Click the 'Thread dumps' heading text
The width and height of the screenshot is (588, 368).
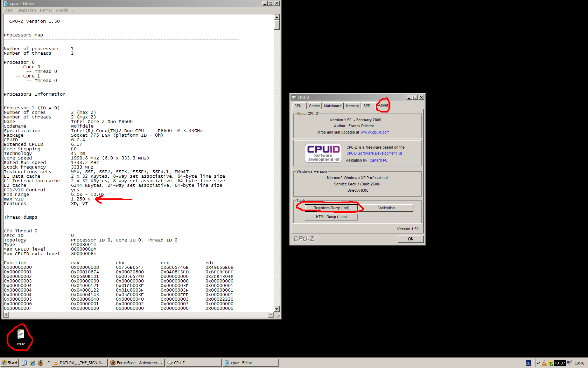[x=20, y=217]
